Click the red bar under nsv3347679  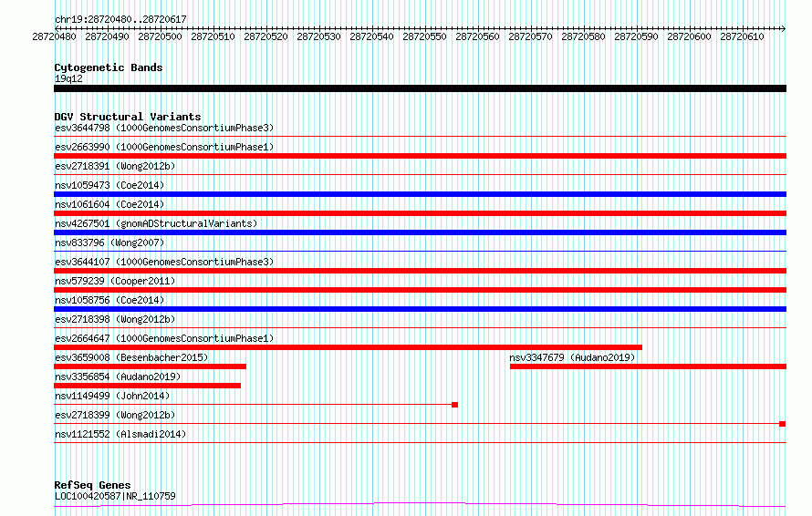(x=649, y=366)
